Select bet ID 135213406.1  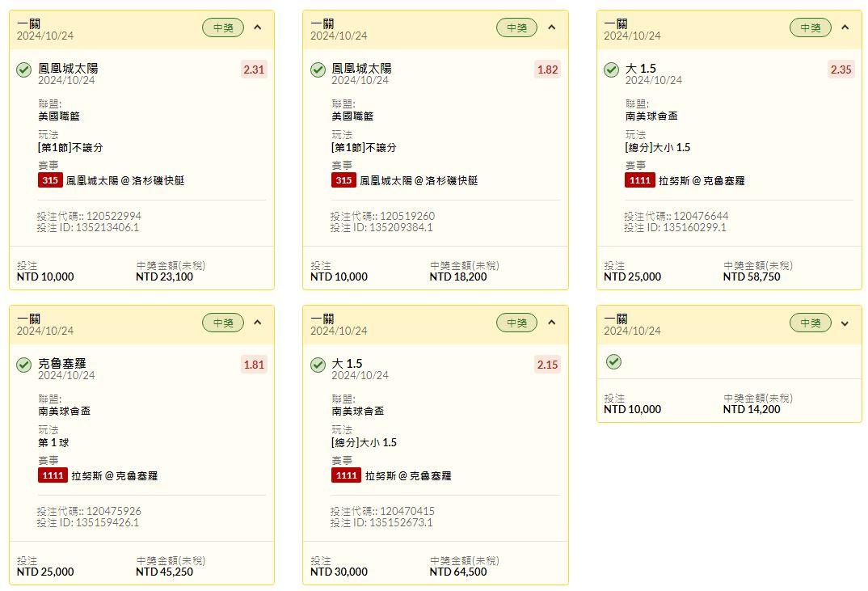(x=107, y=228)
